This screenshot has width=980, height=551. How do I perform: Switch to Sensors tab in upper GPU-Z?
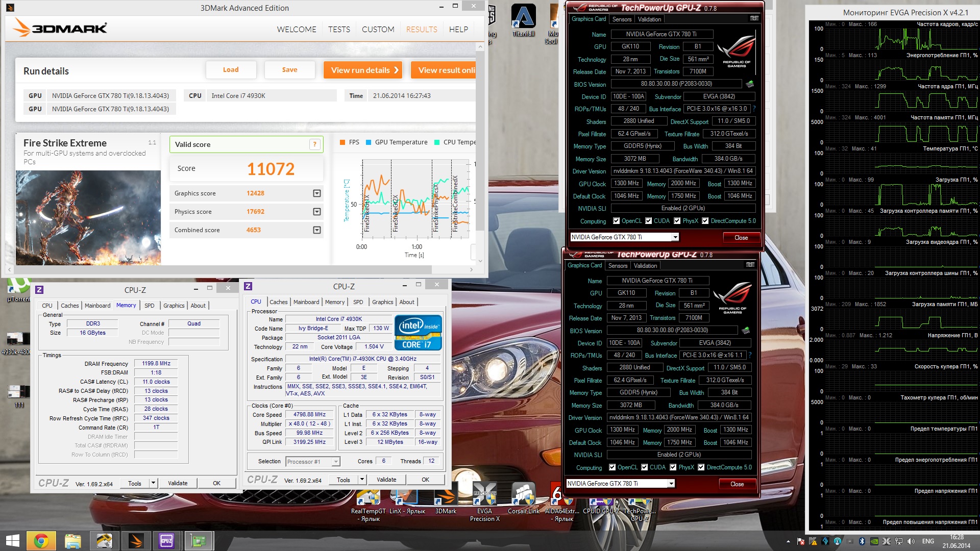(x=622, y=19)
